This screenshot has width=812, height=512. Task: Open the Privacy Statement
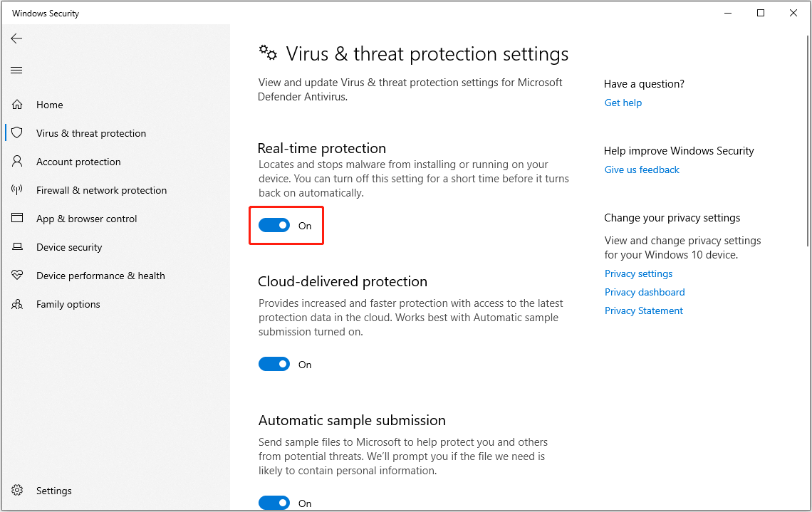click(643, 310)
